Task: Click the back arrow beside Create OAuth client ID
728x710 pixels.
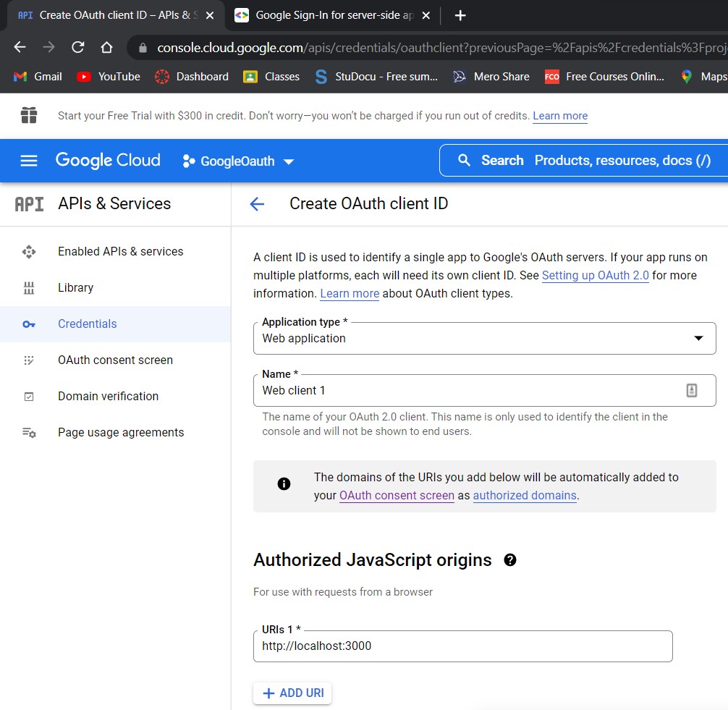Action: pyautogui.click(x=257, y=203)
